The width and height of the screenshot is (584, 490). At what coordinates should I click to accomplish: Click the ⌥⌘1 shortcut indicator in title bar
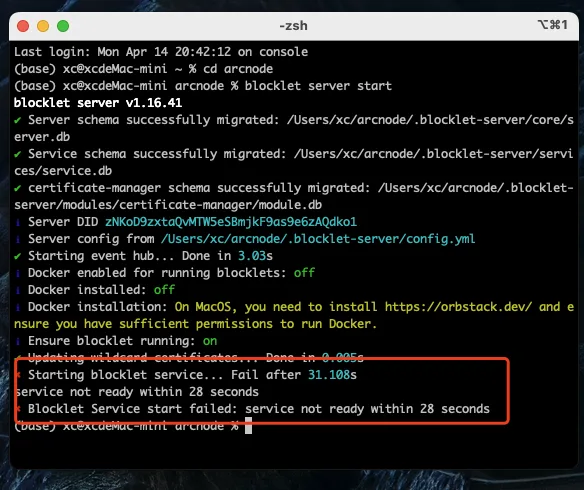[553, 25]
